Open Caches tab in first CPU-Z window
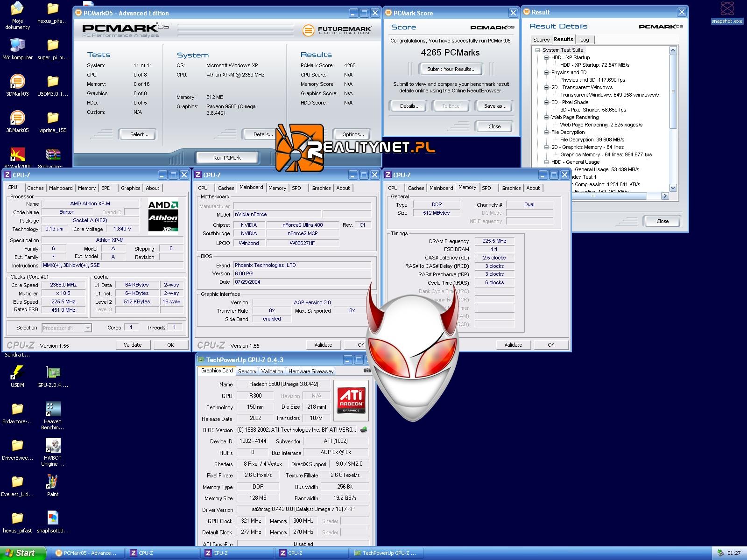747x560 pixels. point(35,188)
